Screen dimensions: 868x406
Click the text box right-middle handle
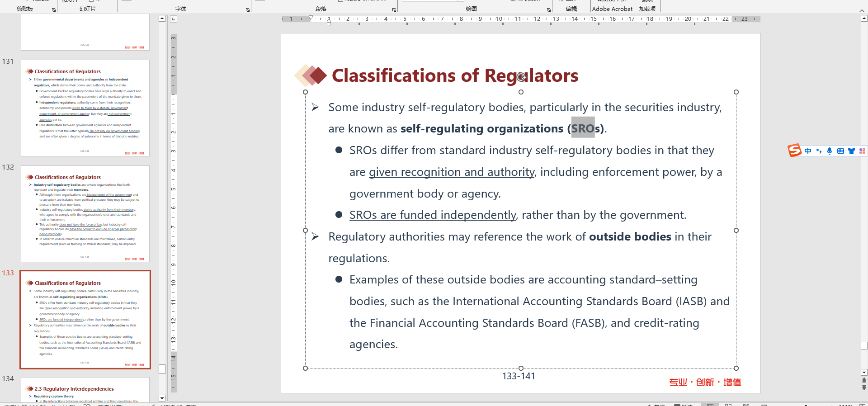(736, 231)
